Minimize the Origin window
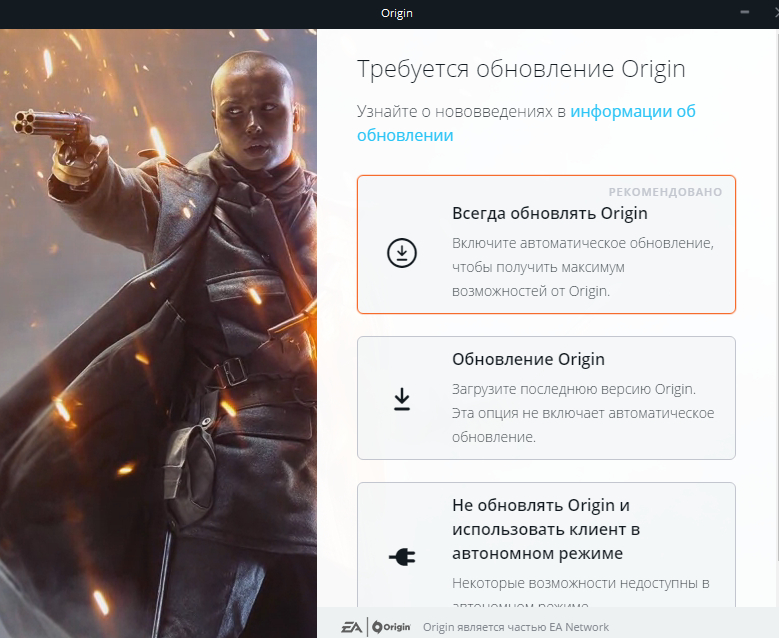 744,12
